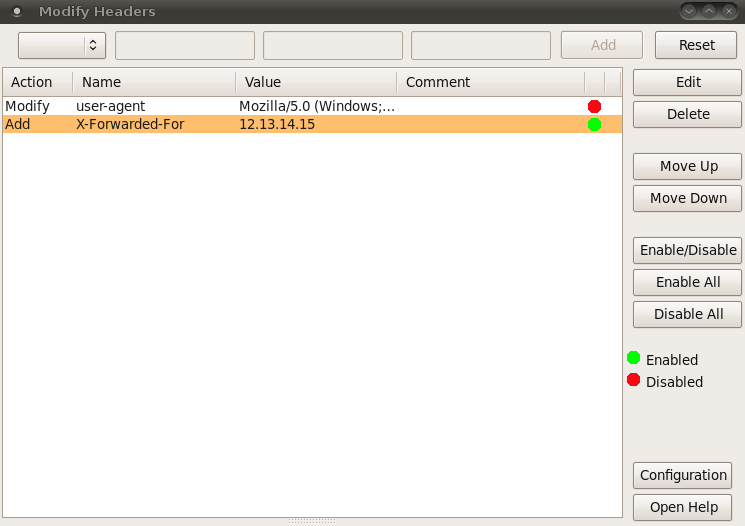Click Move Down button

click(x=688, y=198)
